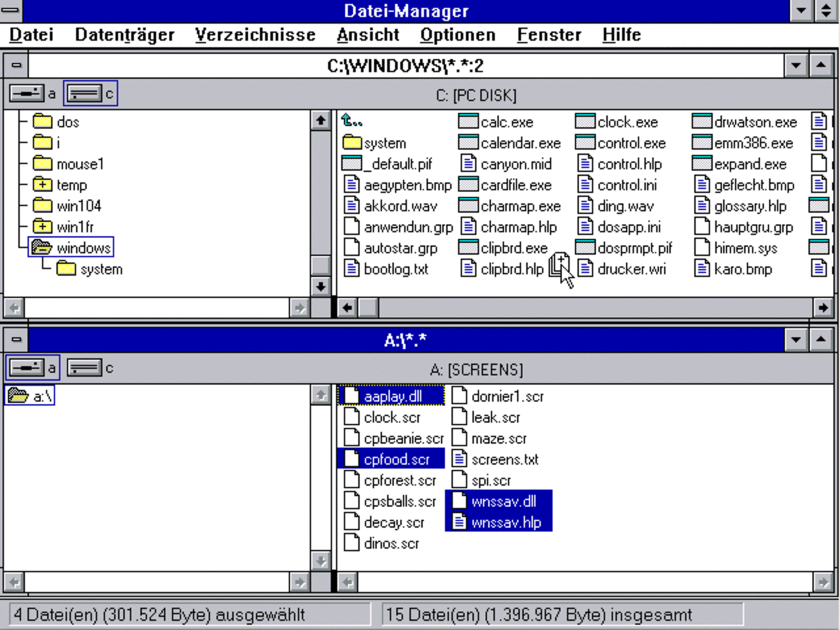This screenshot has width=840, height=630.
Task: Go up one level via parent directory arrow
Action: pyautogui.click(x=352, y=121)
